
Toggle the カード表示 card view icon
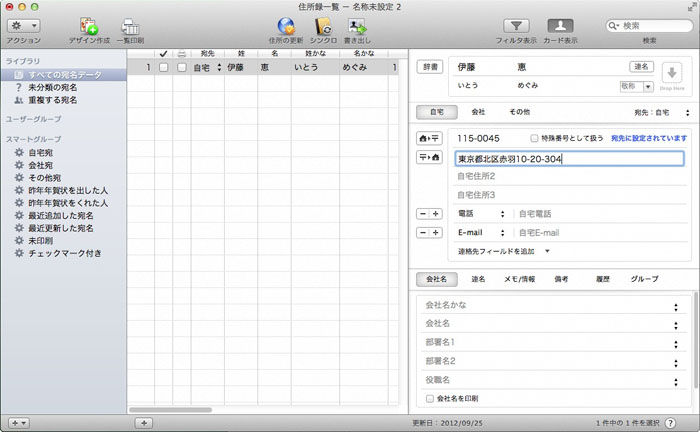click(560, 26)
